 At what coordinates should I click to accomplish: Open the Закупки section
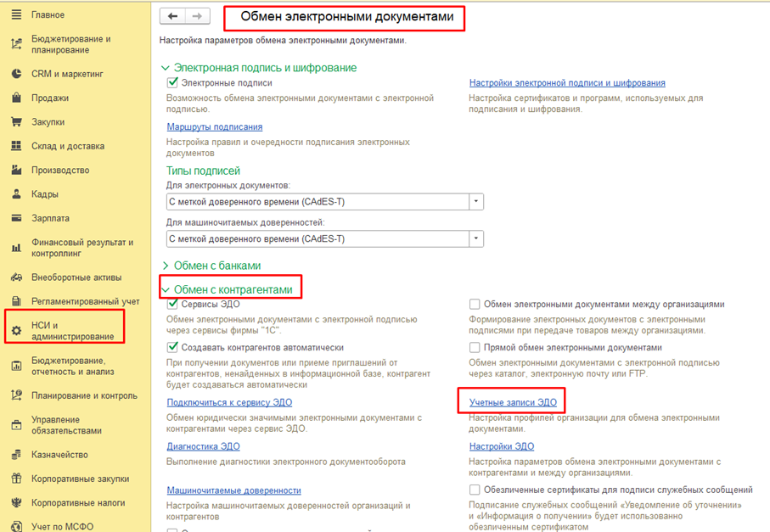click(48, 121)
